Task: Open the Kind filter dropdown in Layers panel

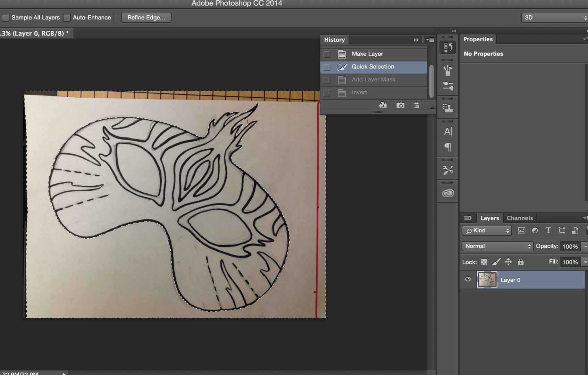Action: (486, 230)
